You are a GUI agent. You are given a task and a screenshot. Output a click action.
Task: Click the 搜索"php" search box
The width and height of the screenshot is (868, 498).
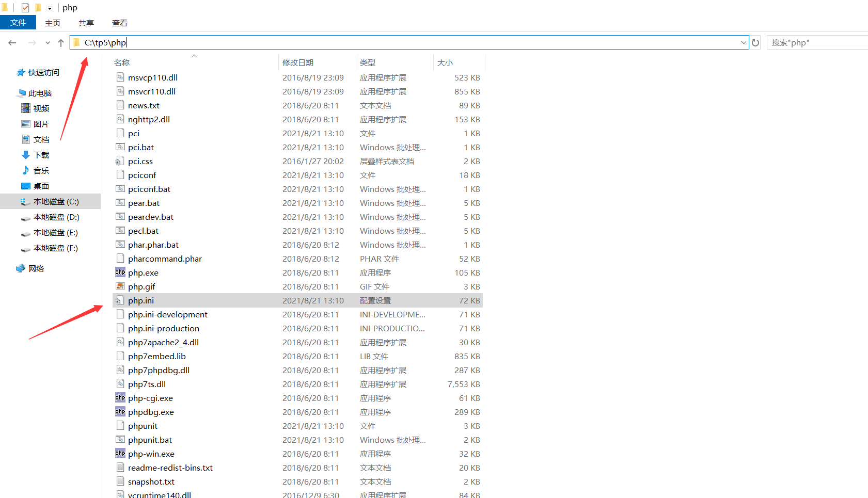click(x=817, y=43)
